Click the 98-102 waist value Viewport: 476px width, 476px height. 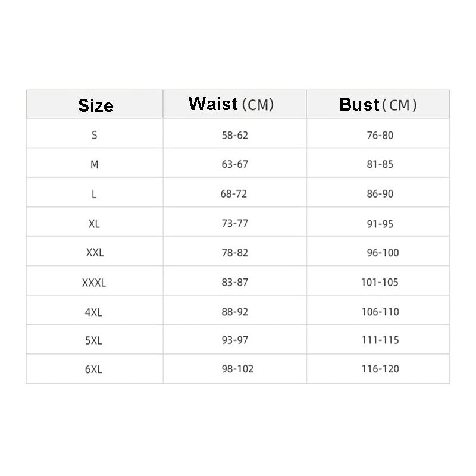coord(237,369)
